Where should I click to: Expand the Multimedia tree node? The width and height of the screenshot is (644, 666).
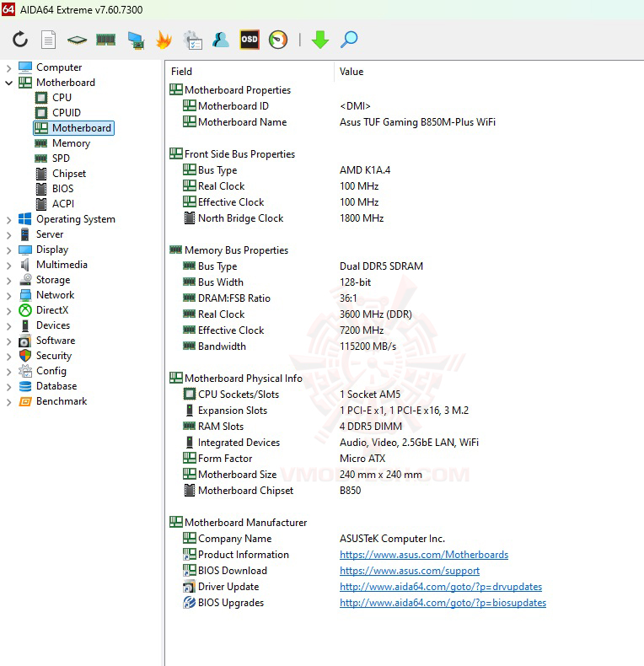pos(8,265)
